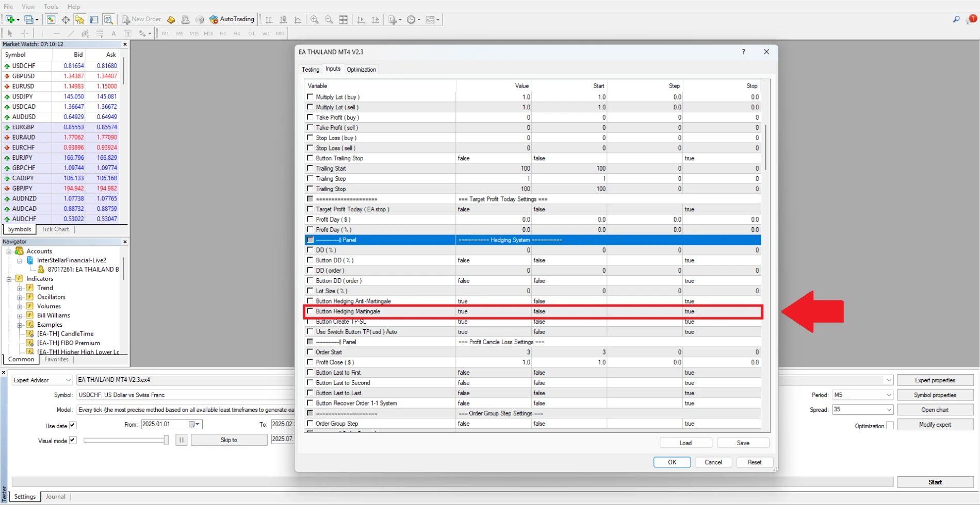Open the Data Window crosshair icon
980x505 pixels.
[66, 20]
